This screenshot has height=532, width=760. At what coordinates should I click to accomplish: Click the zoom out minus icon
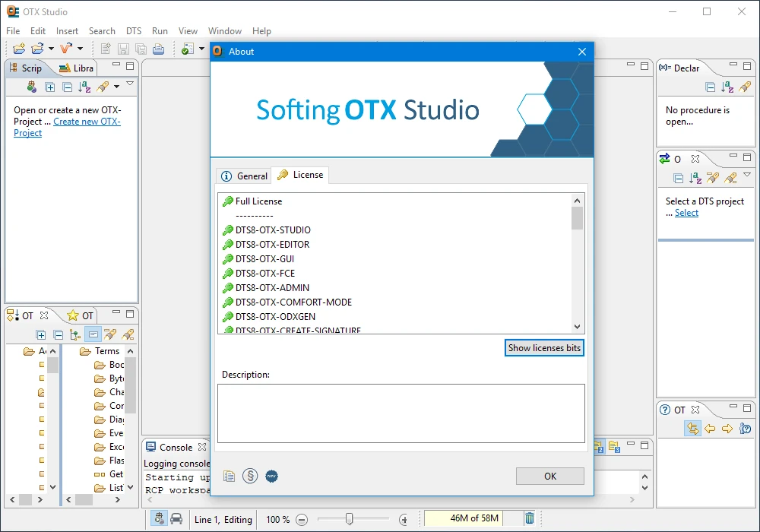coord(302,520)
